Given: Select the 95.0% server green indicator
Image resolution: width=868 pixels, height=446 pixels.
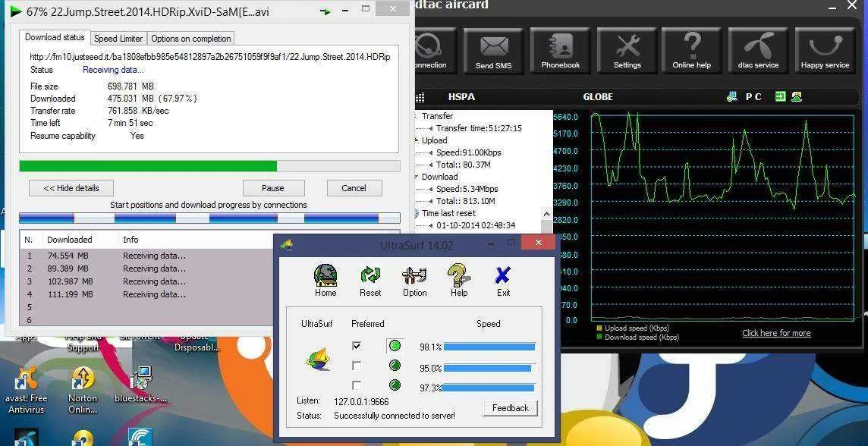Looking at the screenshot, I should (x=395, y=366).
